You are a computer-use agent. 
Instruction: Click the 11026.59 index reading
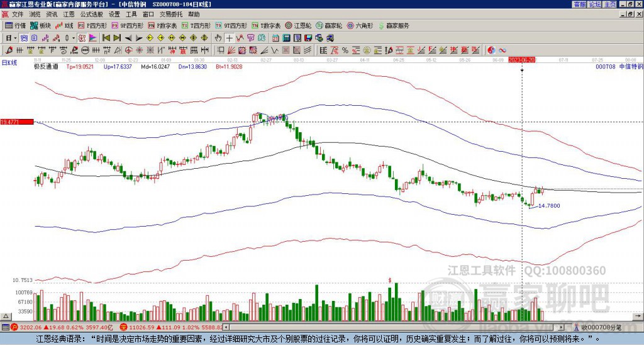(x=142, y=327)
